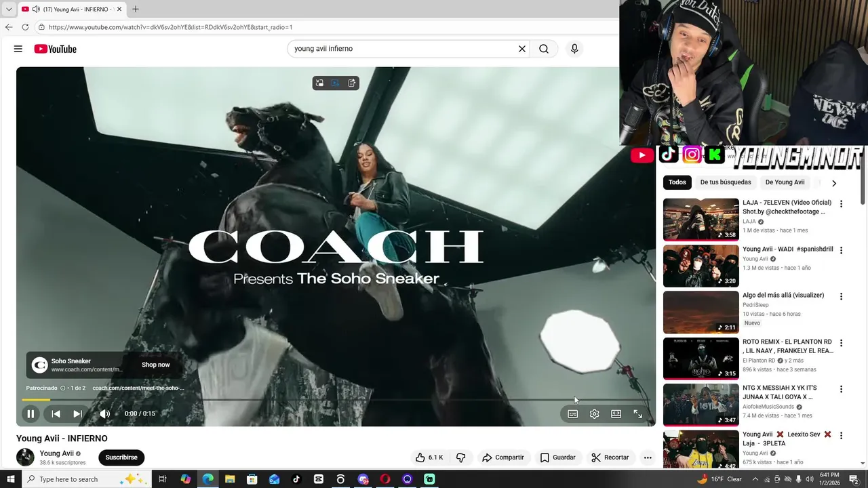Play LAJA - 7ELEVEN thumbnail

tap(701, 220)
